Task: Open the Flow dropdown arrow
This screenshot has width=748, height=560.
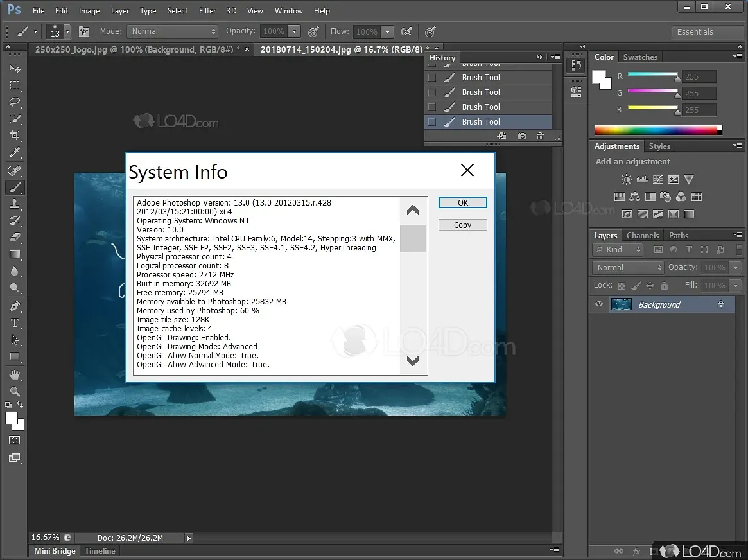Action: point(387,31)
